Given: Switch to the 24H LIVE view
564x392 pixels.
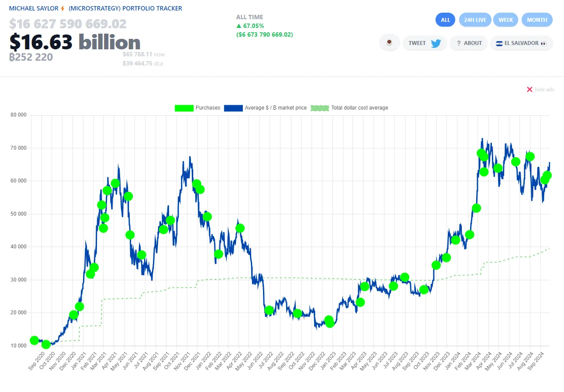Looking at the screenshot, I should point(475,20).
